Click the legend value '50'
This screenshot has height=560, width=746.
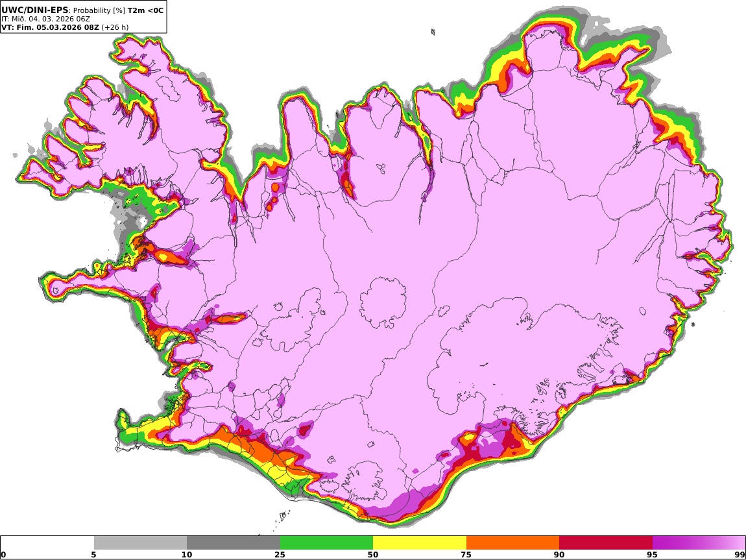click(x=373, y=555)
